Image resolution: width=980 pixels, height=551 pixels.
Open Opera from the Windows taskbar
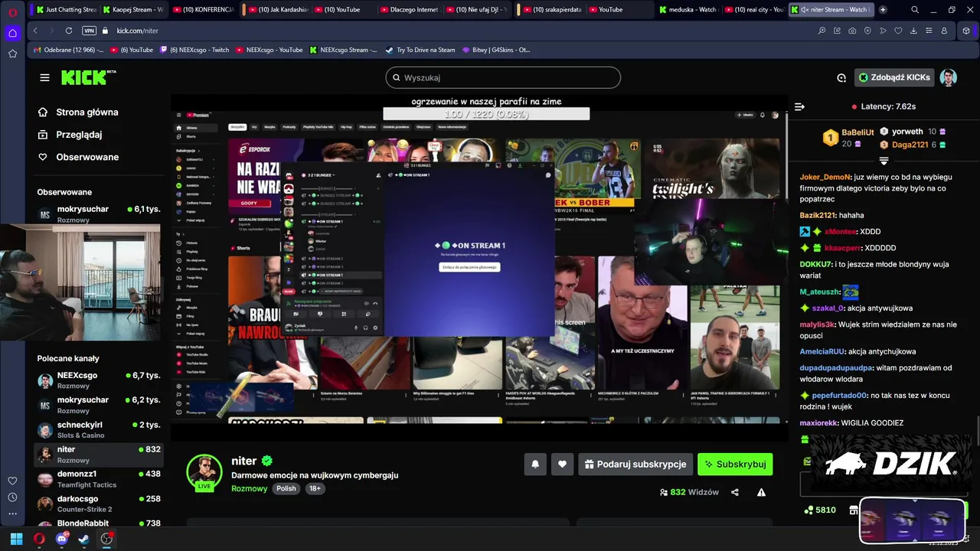[x=39, y=539]
